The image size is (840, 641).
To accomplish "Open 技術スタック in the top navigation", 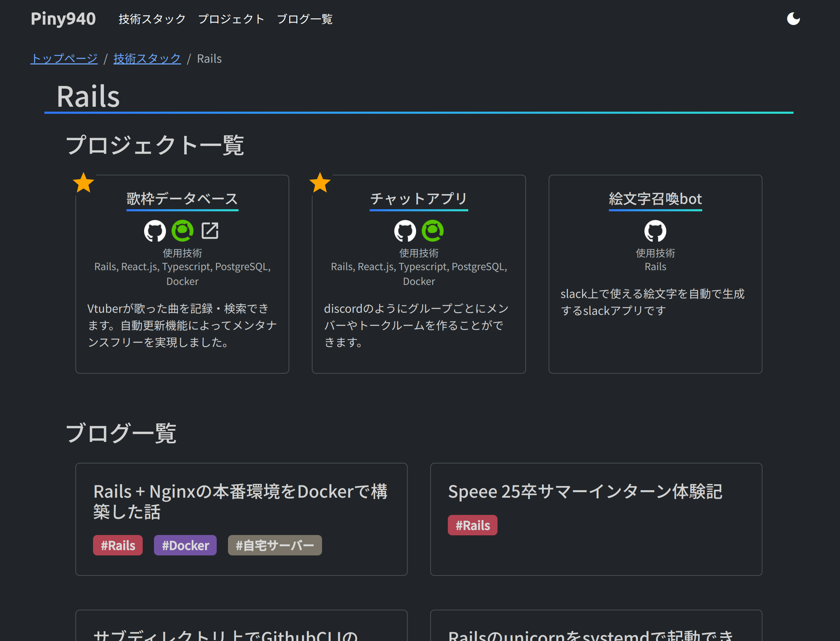I will [x=152, y=19].
